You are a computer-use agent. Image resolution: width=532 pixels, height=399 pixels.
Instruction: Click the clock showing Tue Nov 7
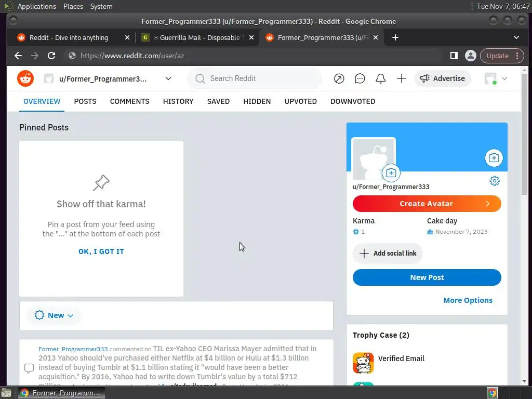click(x=503, y=6)
